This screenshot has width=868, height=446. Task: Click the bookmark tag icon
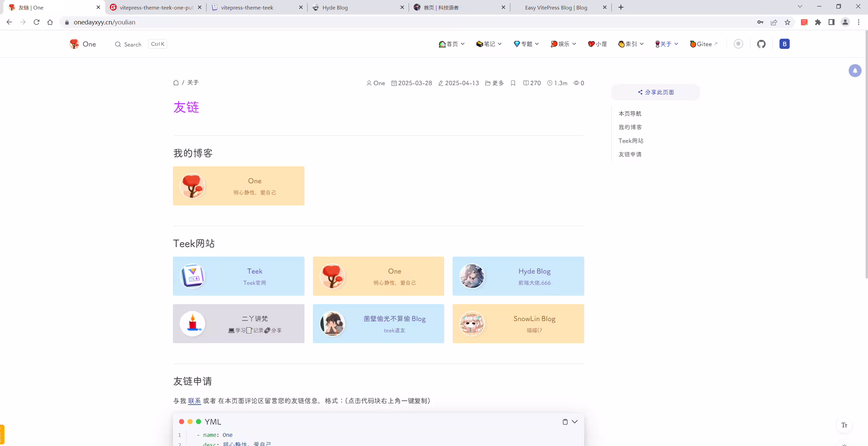pos(513,83)
